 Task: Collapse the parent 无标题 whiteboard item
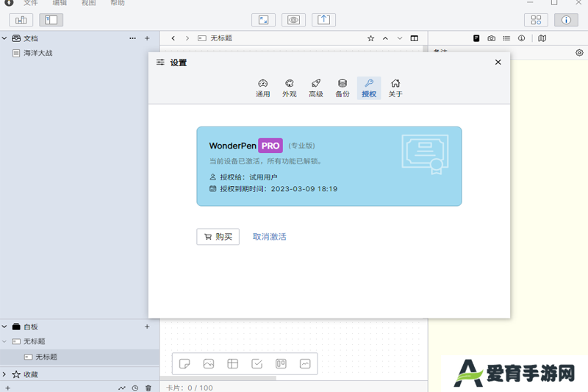(4, 341)
